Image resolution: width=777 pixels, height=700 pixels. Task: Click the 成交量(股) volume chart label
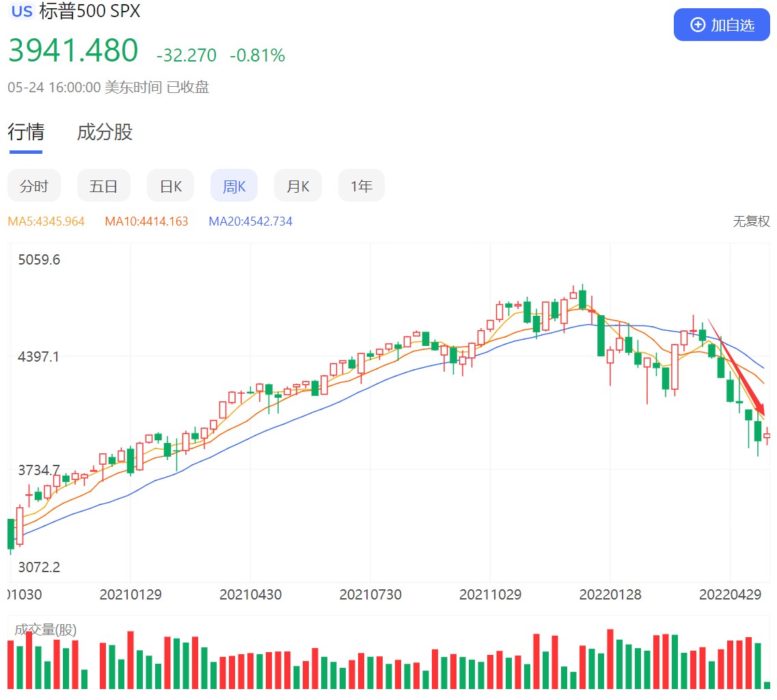(x=46, y=630)
